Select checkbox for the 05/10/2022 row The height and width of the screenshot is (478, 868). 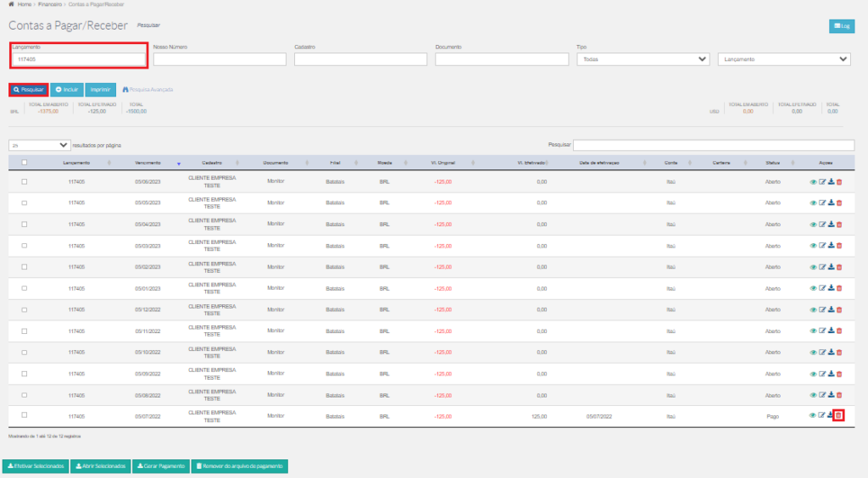(25, 353)
